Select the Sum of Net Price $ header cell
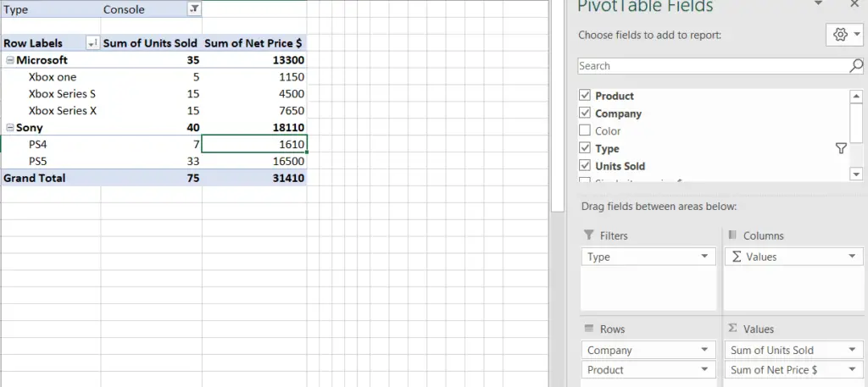 (x=254, y=43)
